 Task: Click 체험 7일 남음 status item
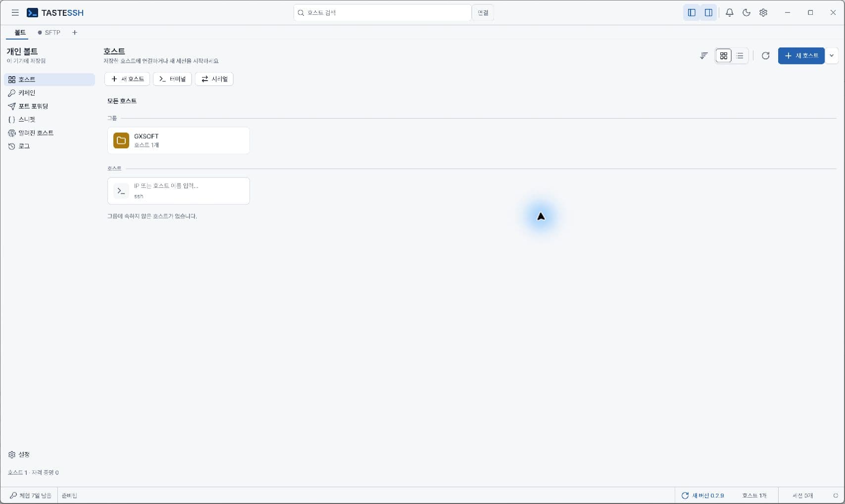click(30, 496)
